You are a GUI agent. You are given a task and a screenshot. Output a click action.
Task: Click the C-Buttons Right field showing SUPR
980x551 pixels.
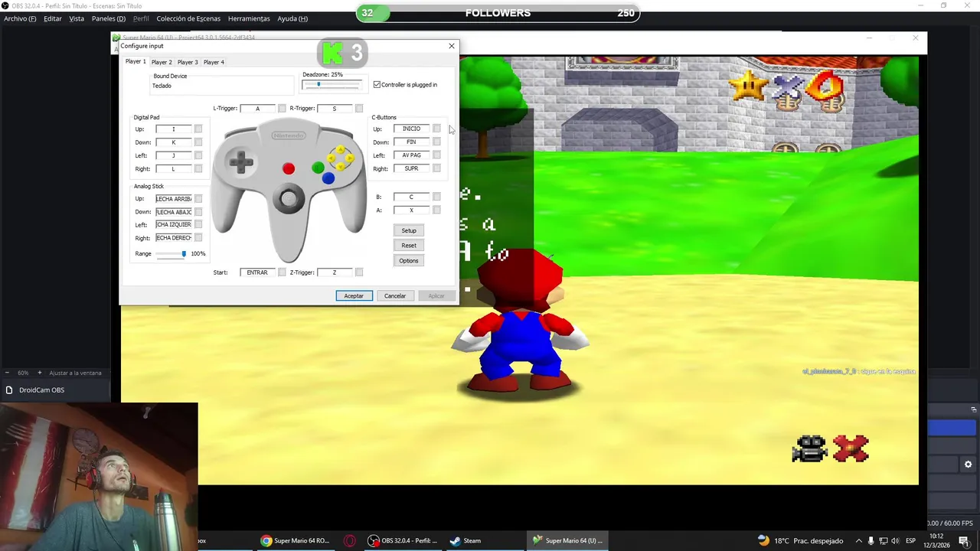pos(411,168)
